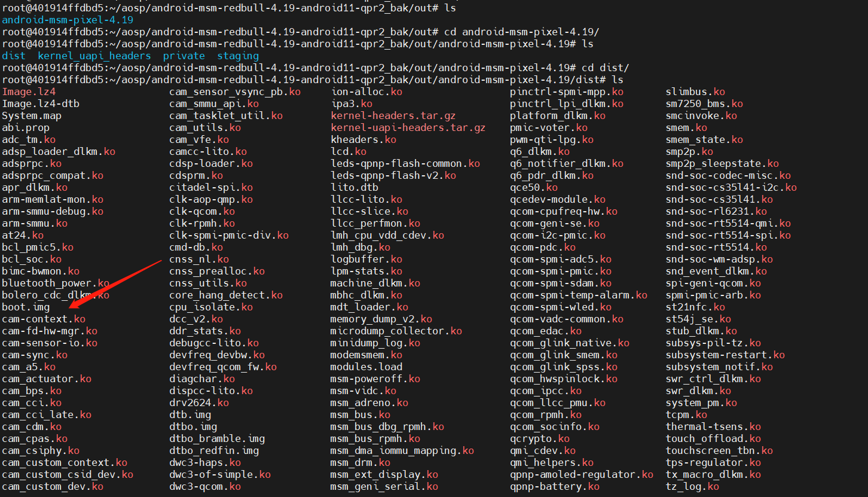Click the abi.prop file name
This screenshot has width=868, height=497.
26,127
